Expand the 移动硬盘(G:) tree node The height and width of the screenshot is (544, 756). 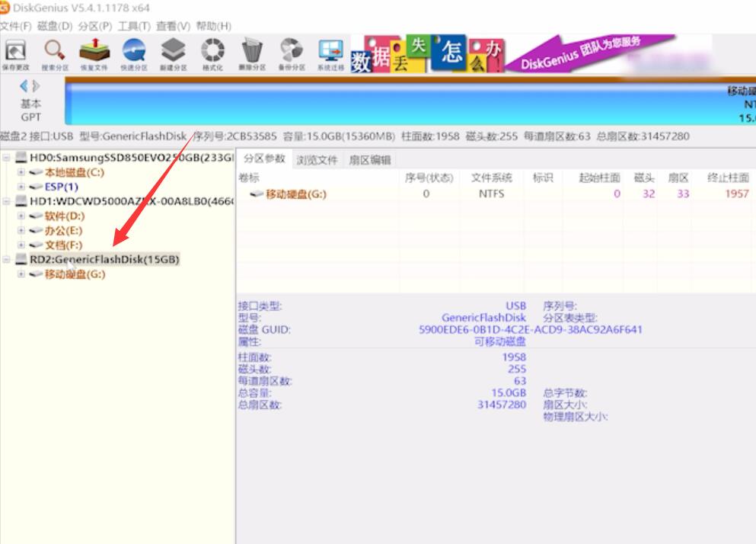[21, 274]
